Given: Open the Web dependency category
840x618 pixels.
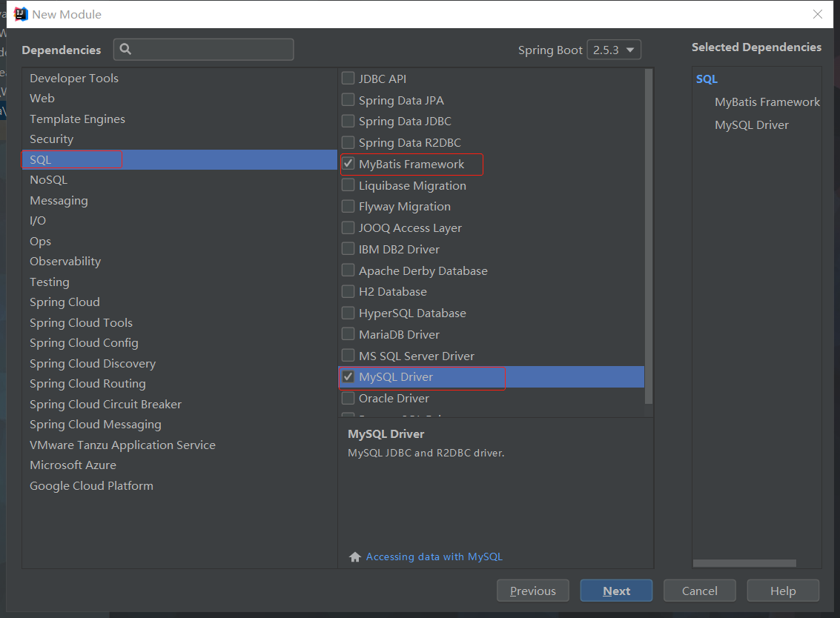Looking at the screenshot, I should tap(179, 99).
